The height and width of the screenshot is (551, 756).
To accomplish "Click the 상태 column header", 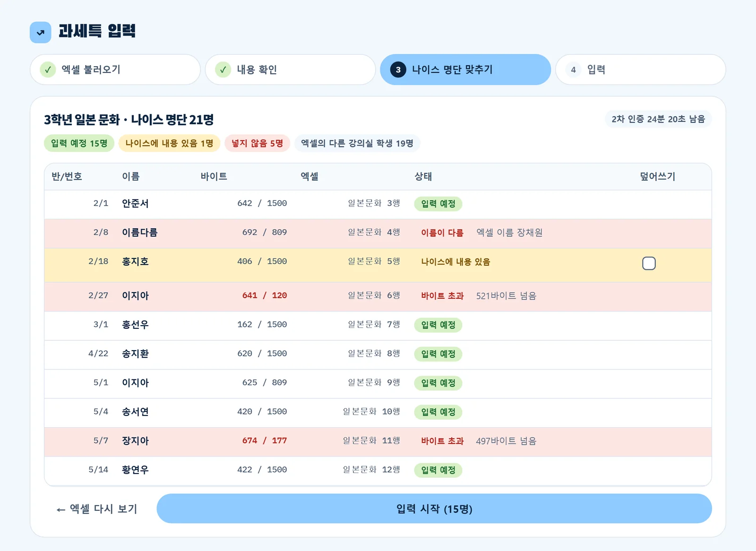I will (423, 176).
